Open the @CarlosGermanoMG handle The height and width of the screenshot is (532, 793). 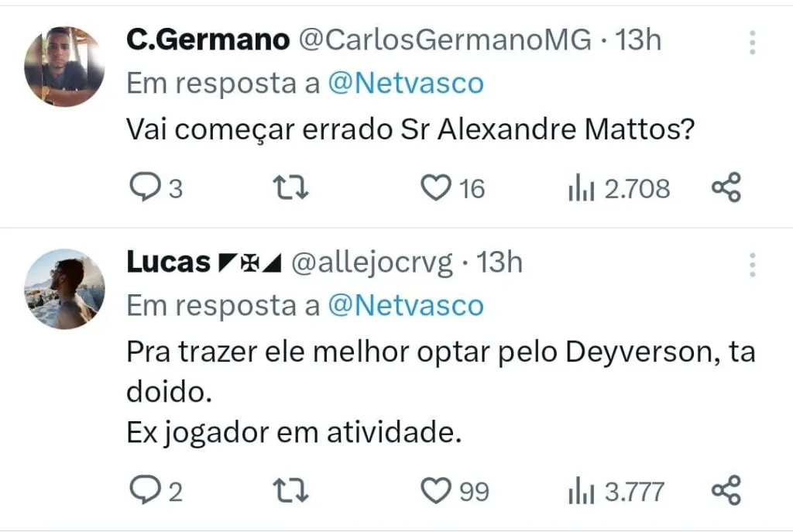(445, 40)
